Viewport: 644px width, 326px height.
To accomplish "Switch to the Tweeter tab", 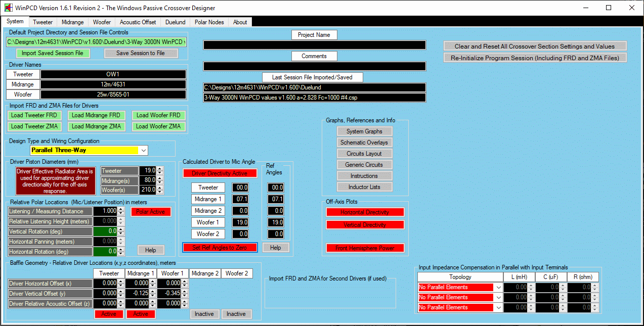I will [42, 22].
